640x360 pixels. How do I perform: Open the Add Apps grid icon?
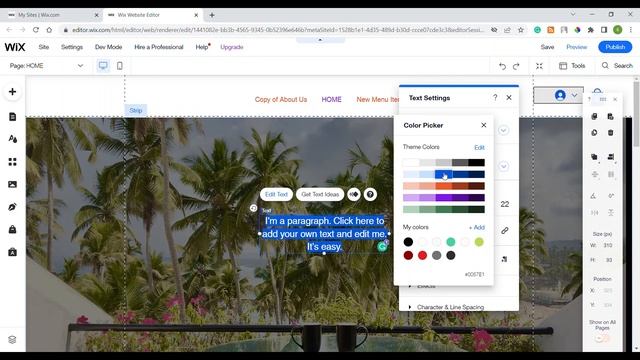(x=12, y=162)
